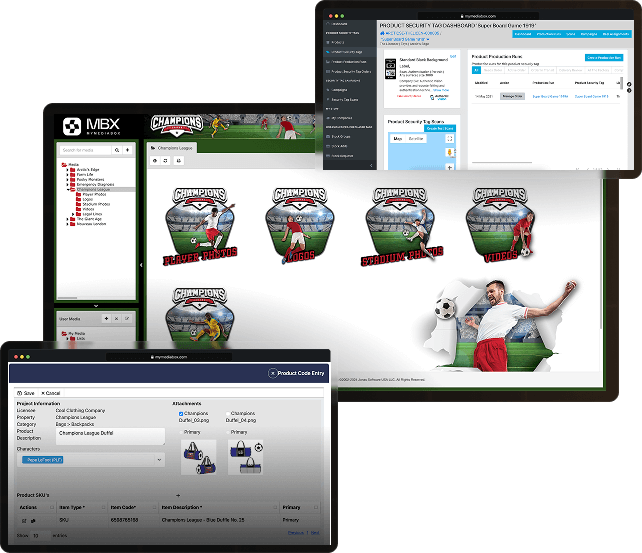Open the Champions League tab
The width and height of the screenshot is (642, 553).
[x=172, y=148]
